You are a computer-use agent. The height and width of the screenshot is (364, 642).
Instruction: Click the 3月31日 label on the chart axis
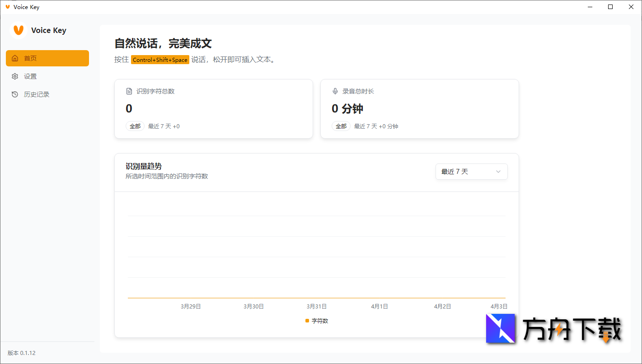pos(316,306)
